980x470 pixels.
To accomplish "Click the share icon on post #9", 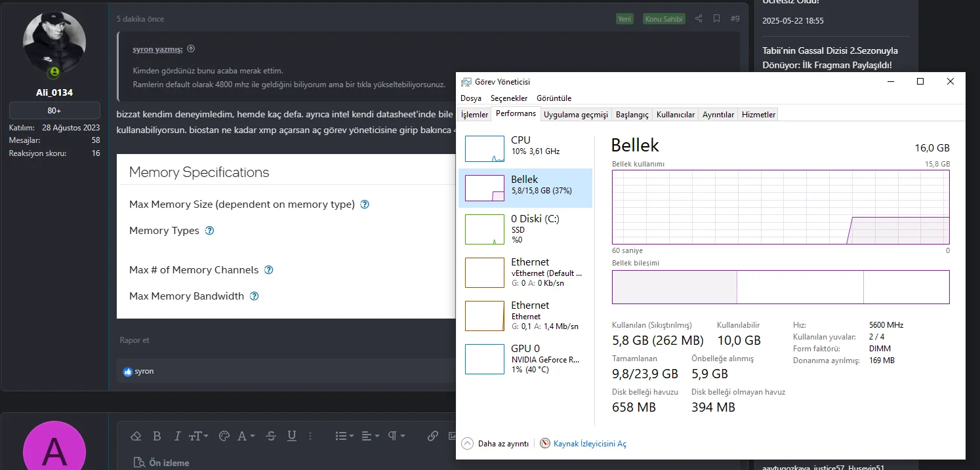I will (x=699, y=19).
